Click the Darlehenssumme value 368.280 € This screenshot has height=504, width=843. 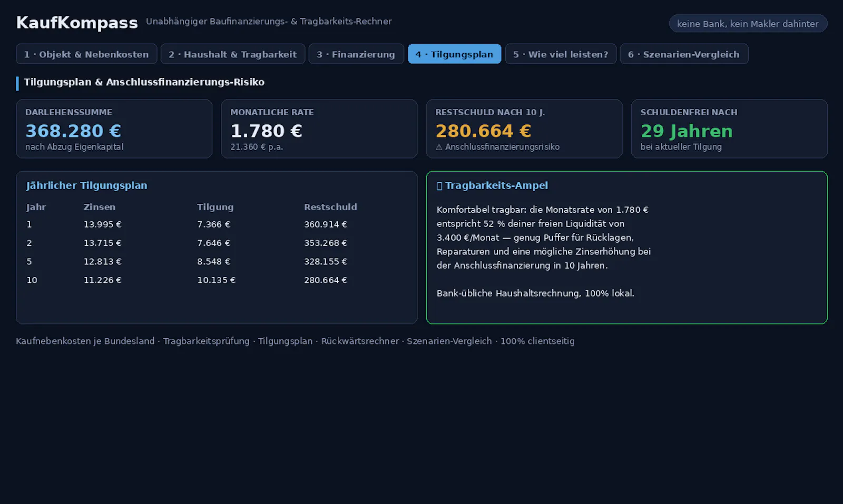tap(73, 131)
